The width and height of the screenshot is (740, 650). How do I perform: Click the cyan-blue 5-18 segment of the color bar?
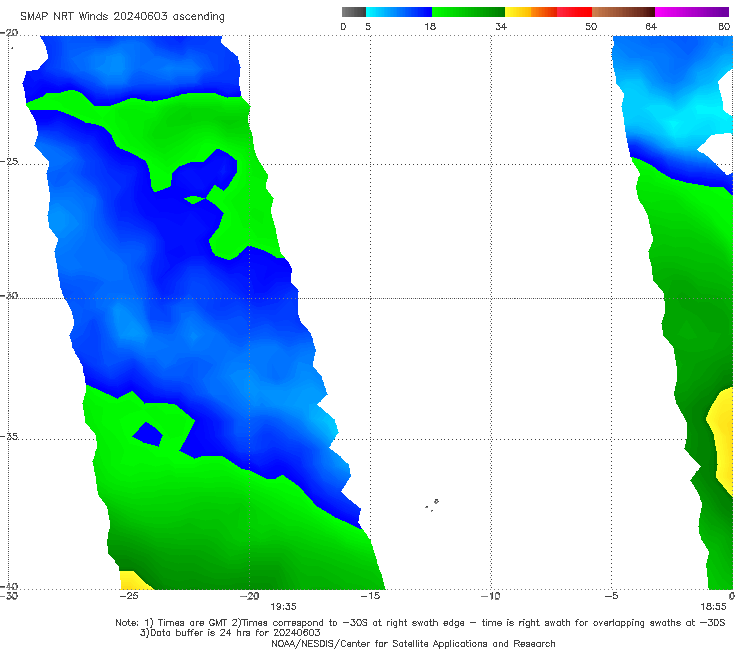click(x=399, y=12)
